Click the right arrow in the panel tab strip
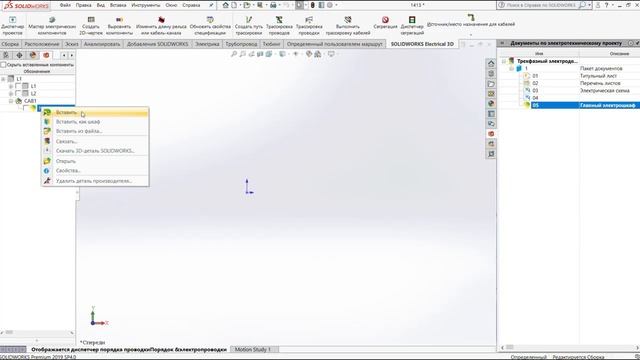Image resolution: width=640 pixels, height=360 pixels. [x=71, y=55]
